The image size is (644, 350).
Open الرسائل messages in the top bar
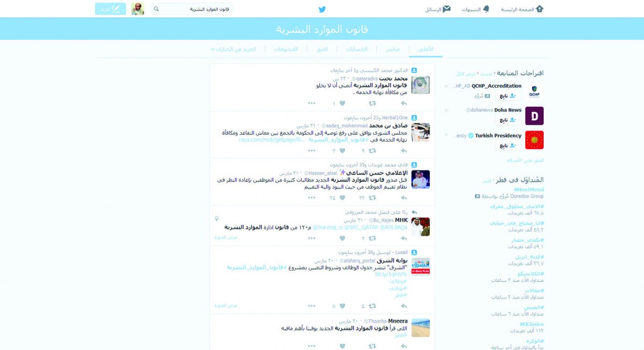[437, 9]
